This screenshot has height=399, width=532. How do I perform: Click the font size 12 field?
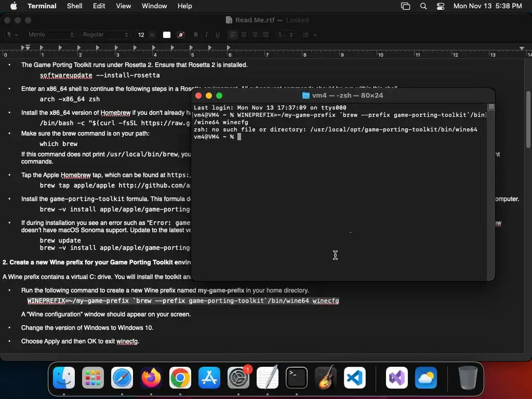point(141,35)
